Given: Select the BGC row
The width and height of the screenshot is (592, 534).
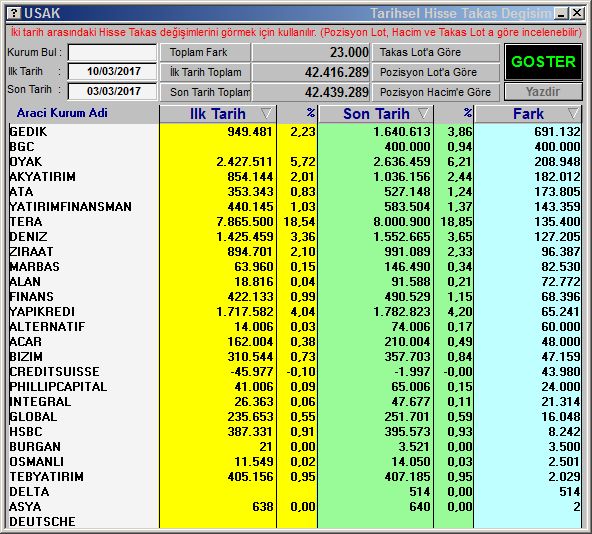Looking at the screenshot, I should click(x=295, y=147).
